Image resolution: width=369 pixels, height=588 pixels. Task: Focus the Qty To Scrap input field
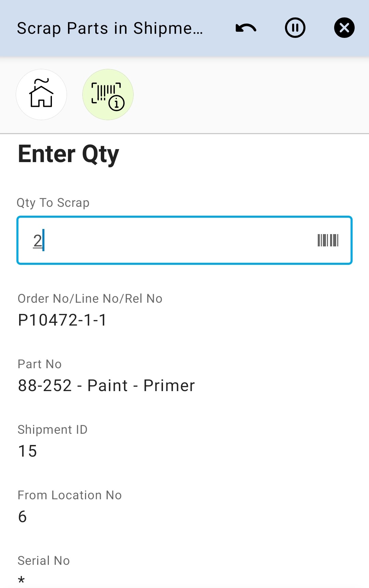pyautogui.click(x=171, y=240)
